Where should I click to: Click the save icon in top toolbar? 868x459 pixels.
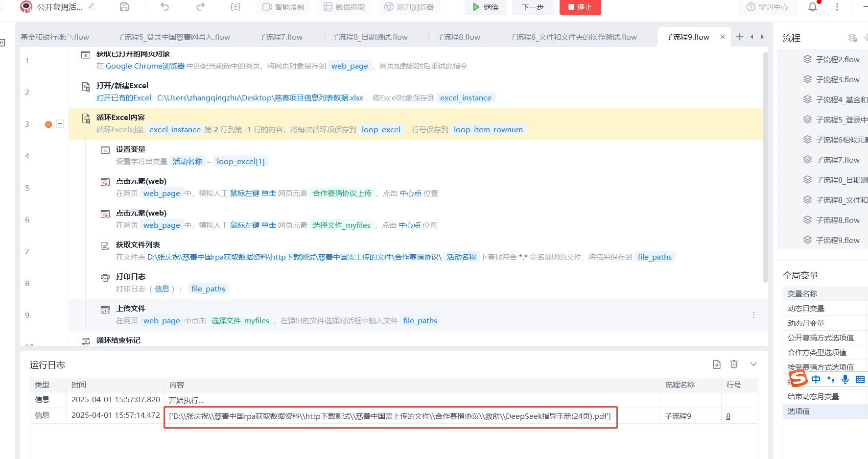tap(124, 7)
